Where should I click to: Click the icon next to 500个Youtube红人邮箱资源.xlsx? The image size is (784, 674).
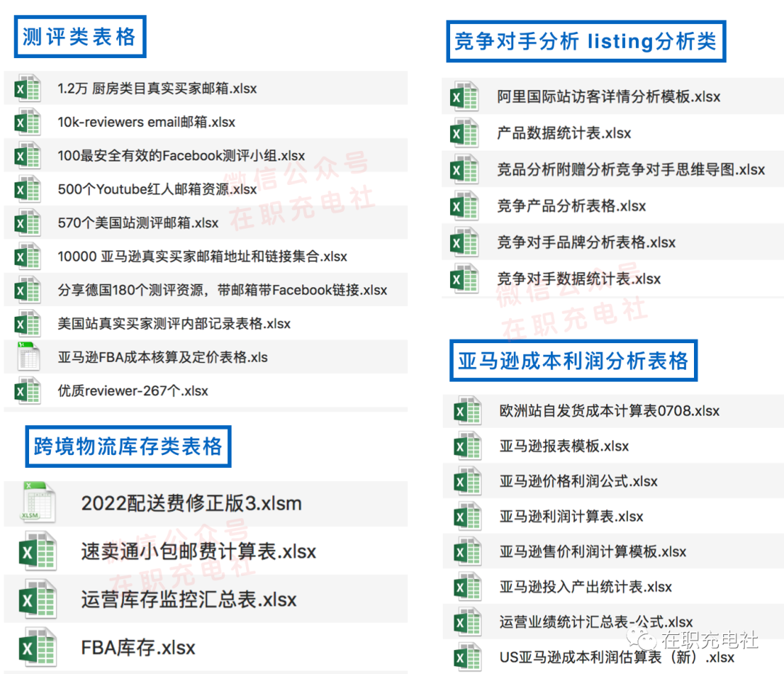[28, 189]
